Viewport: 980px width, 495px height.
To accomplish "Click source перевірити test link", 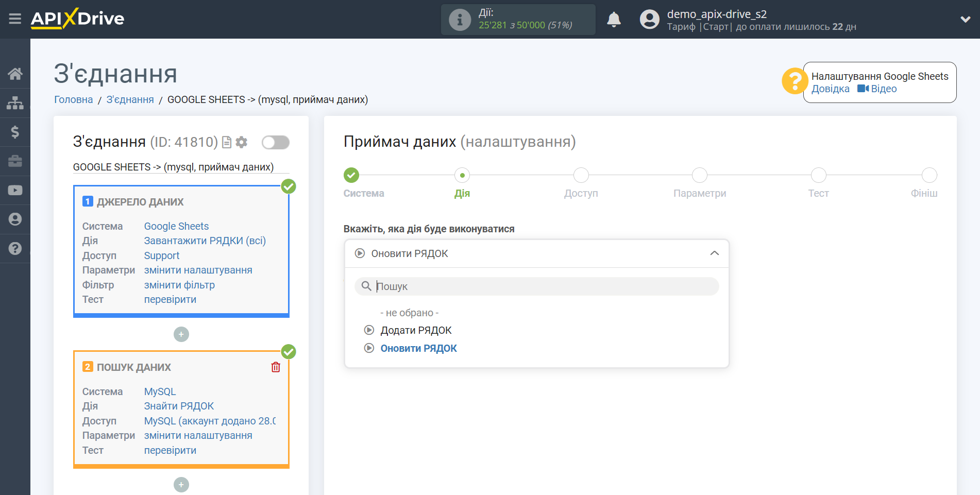I will coord(170,299).
